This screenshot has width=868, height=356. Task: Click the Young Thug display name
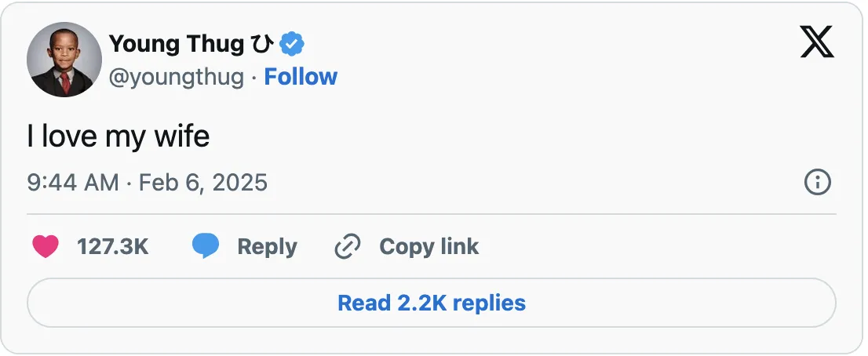click(x=176, y=45)
